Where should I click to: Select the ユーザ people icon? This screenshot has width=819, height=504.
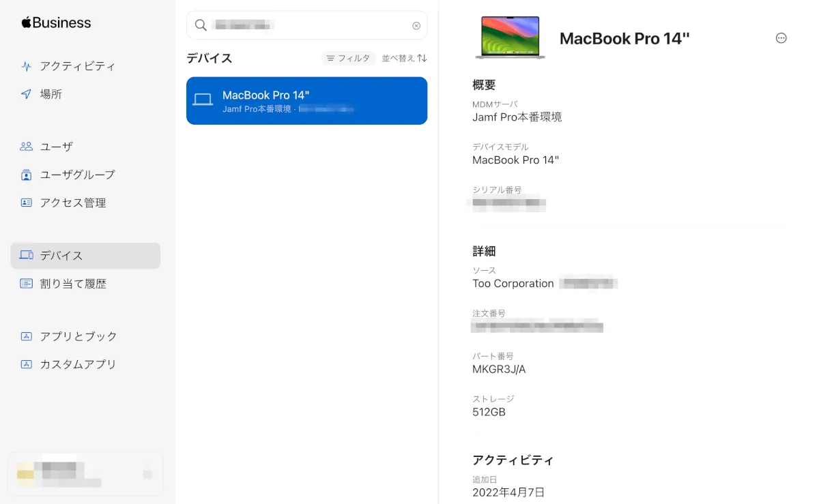pos(26,147)
